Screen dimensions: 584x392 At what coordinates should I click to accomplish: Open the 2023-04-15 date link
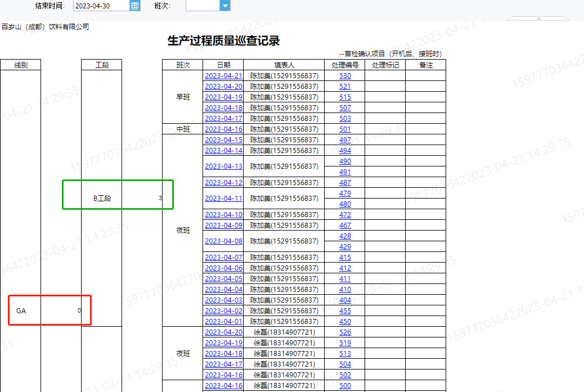[x=223, y=140]
